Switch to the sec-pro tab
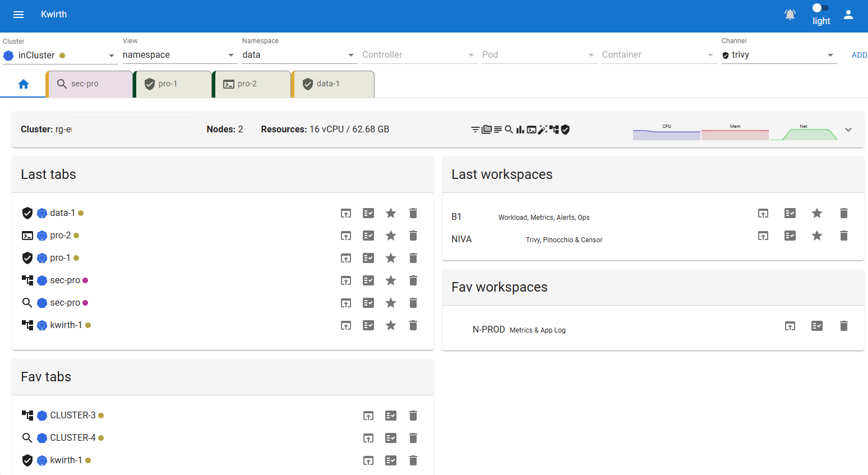 click(90, 84)
